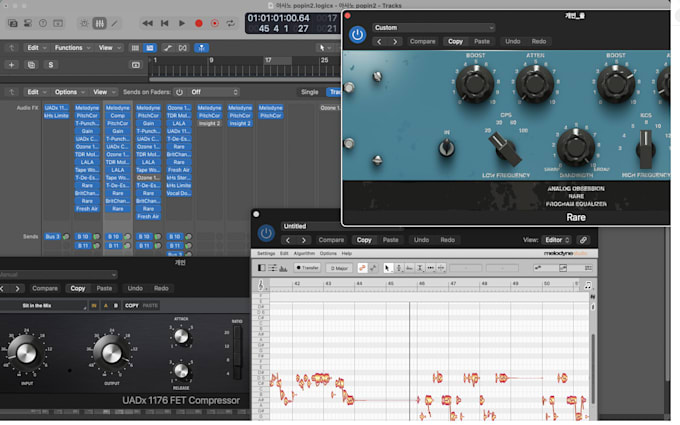680x425 pixels.
Task: Switch mixer to Single view
Action: click(310, 92)
